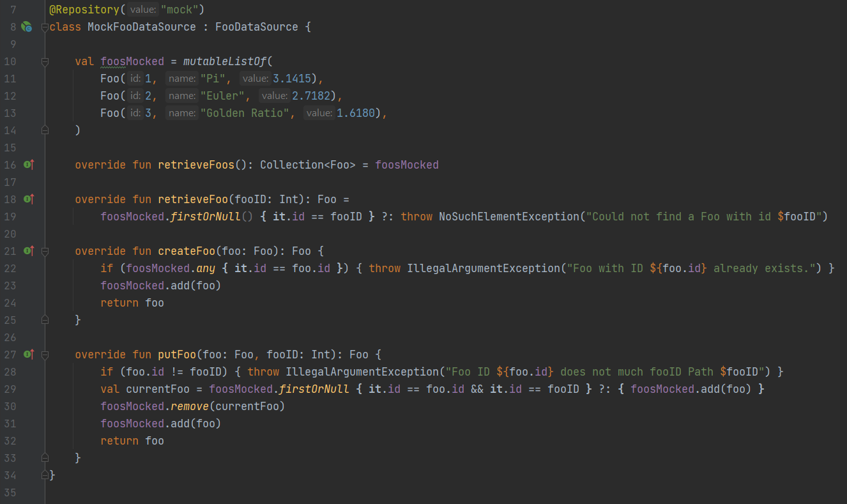The width and height of the screenshot is (847, 504).
Task: Click the firstOrNull call on line 29
Action: [x=314, y=389]
